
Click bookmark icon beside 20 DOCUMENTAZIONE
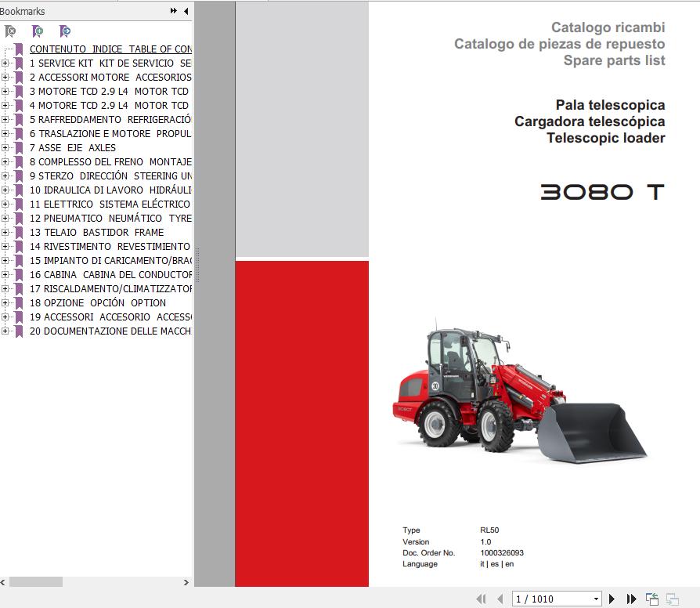point(19,331)
